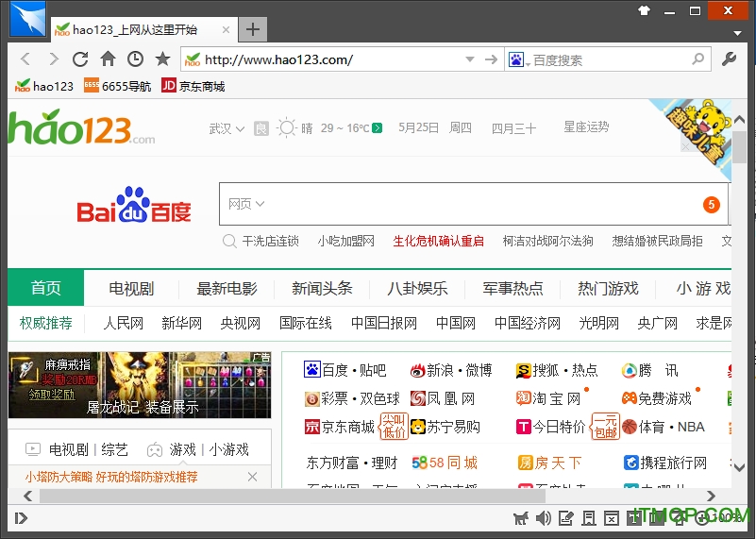Mute sound via status bar speaker icon
756x539 pixels.
[x=543, y=518]
